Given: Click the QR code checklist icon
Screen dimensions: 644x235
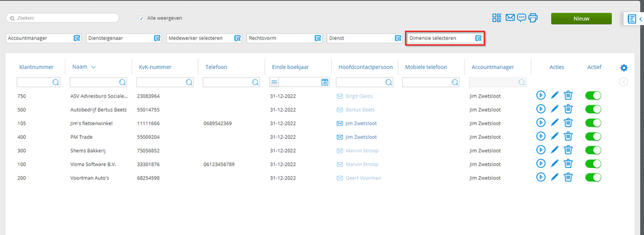Looking at the screenshot, I should click(497, 17).
